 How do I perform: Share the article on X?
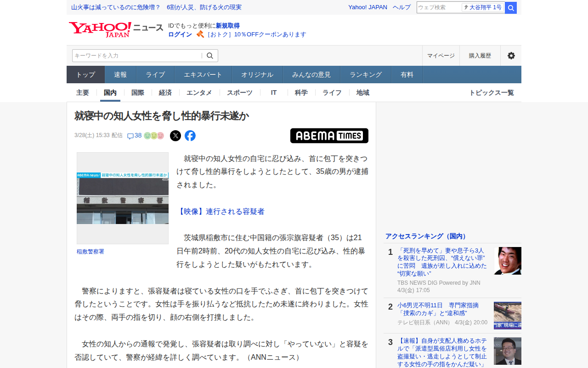[x=175, y=136]
